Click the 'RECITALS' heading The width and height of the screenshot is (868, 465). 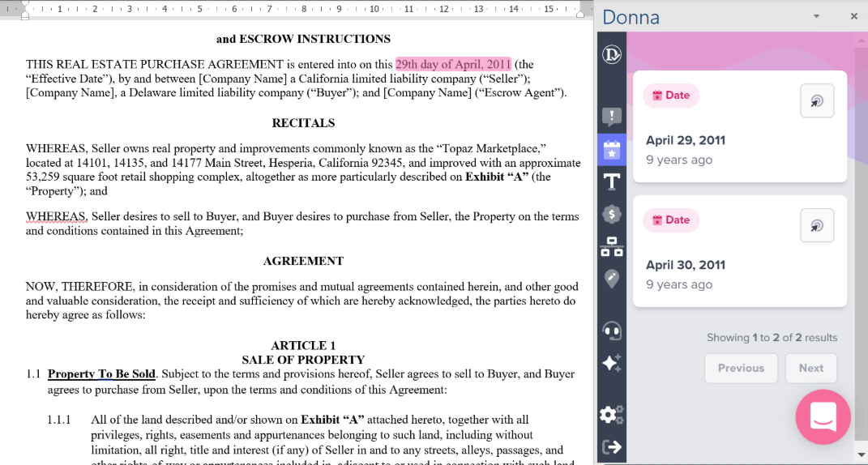pos(303,123)
